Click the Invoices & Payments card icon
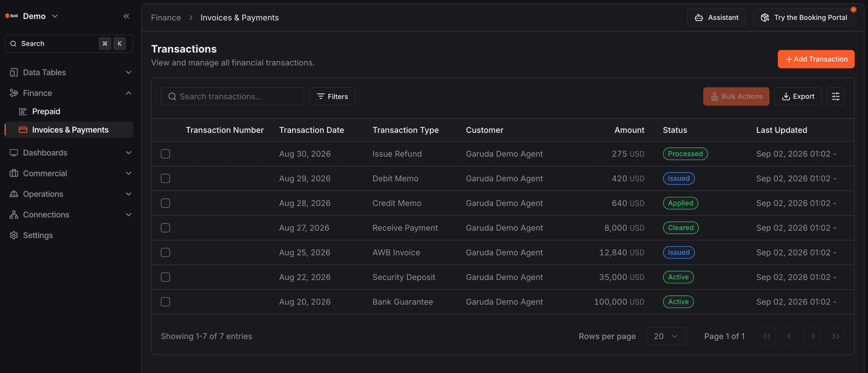The image size is (868, 373). click(x=23, y=130)
